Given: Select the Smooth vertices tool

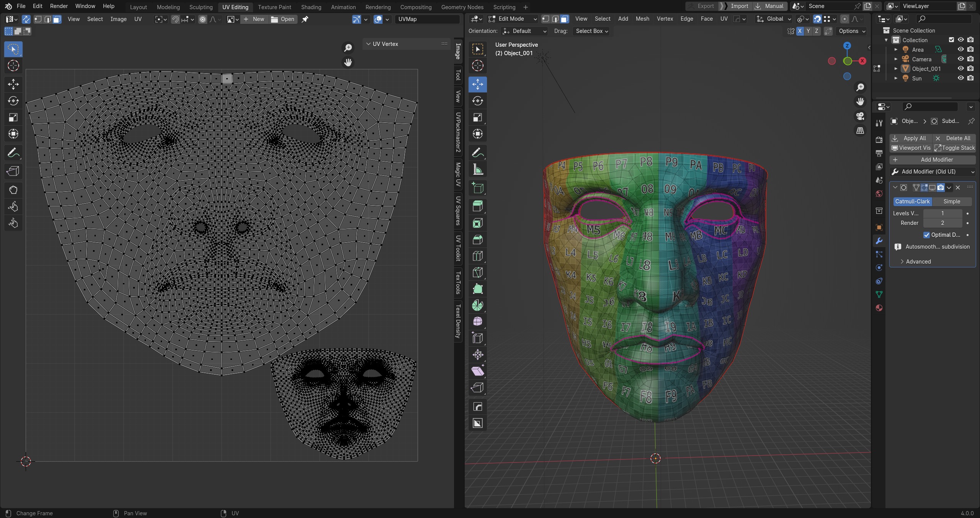Looking at the screenshot, I should point(478,322).
